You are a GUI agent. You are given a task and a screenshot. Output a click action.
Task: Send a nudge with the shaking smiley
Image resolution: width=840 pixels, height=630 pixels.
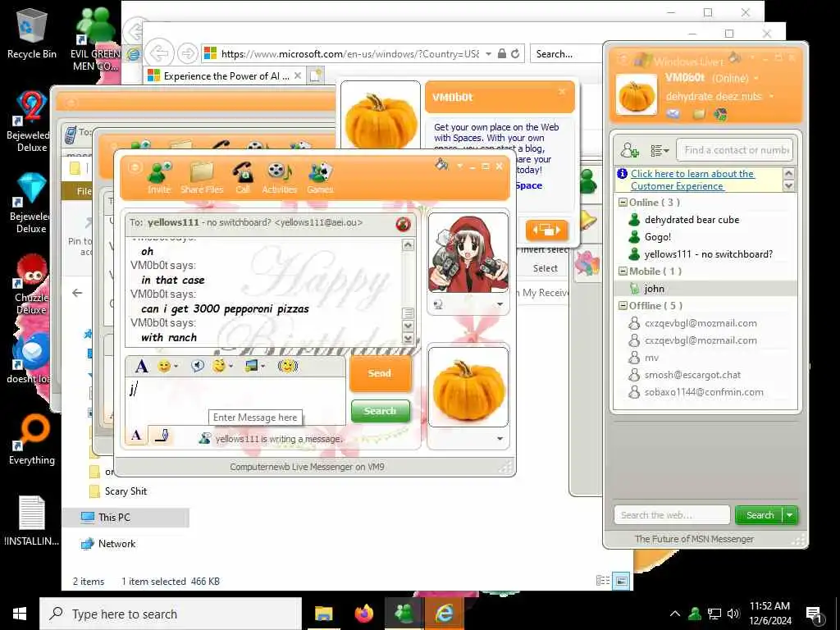pos(288,367)
